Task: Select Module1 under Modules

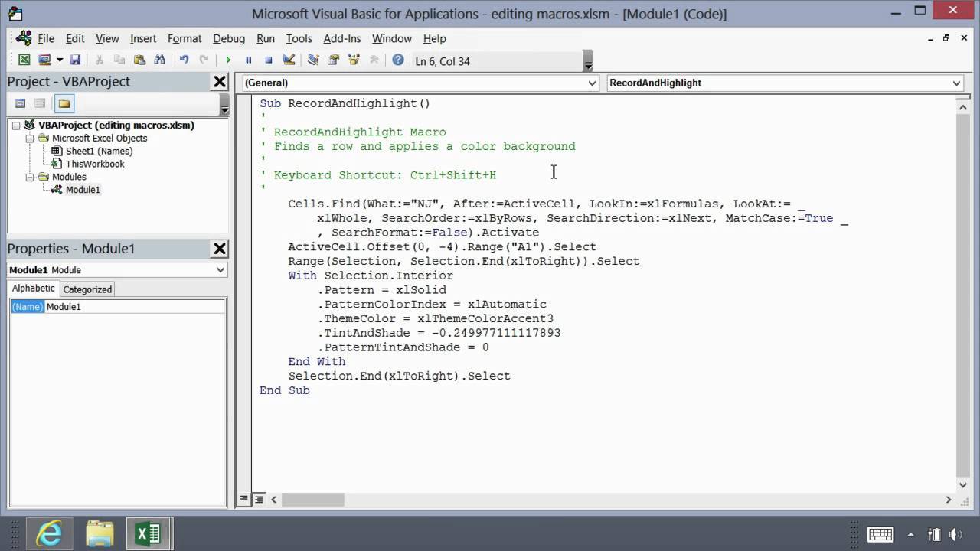Action: pyautogui.click(x=83, y=189)
